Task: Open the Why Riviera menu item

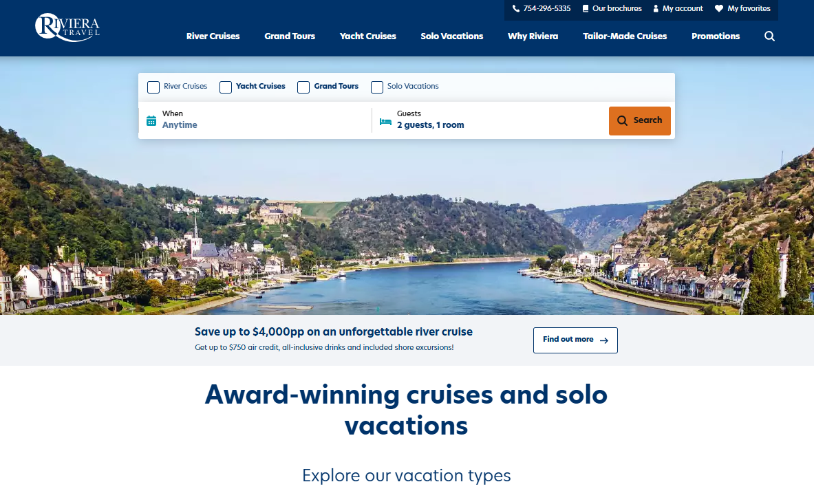Action: point(533,36)
